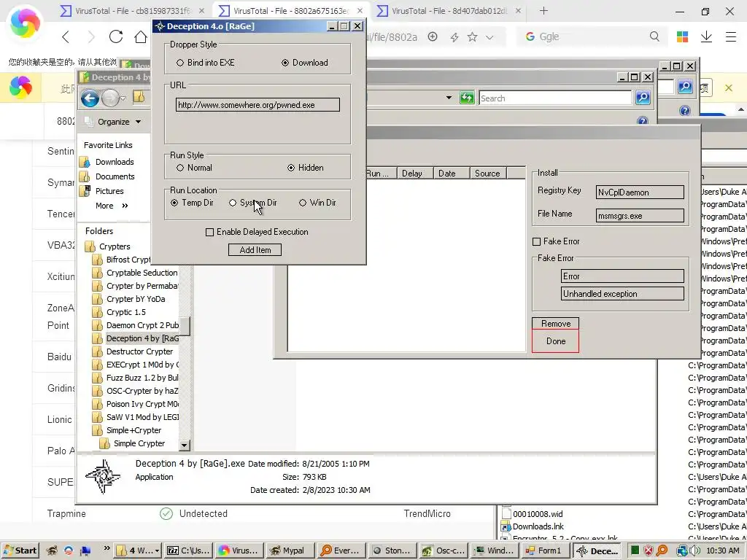Click the Explorer search magnifier icon

(643, 98)
